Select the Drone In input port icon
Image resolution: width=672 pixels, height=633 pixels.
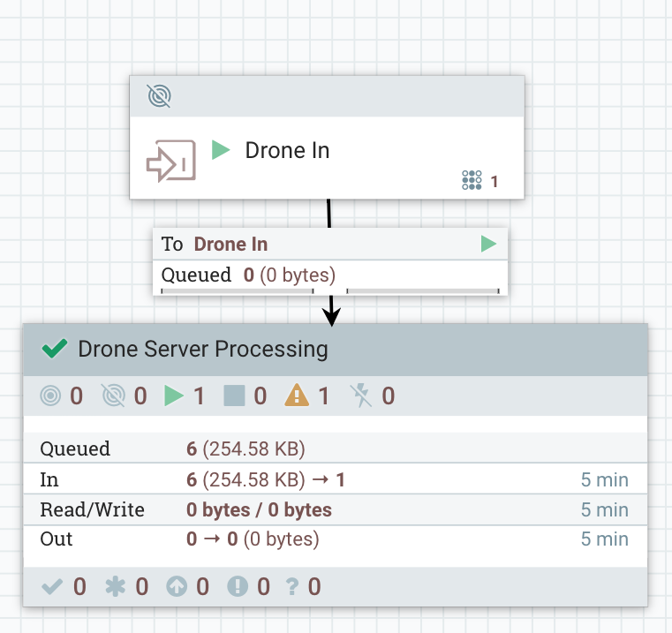pos(171,161)
